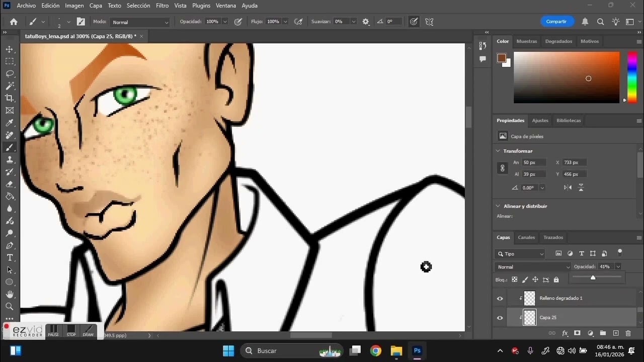Toggle link width and height
This screenshot has height=362, width=644.
click(502, 168)
